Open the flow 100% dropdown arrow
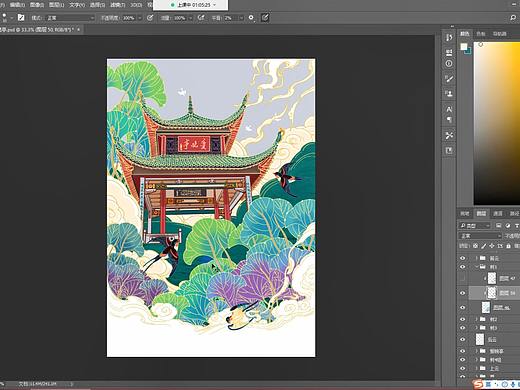520x390 pixels. [190, 18]
